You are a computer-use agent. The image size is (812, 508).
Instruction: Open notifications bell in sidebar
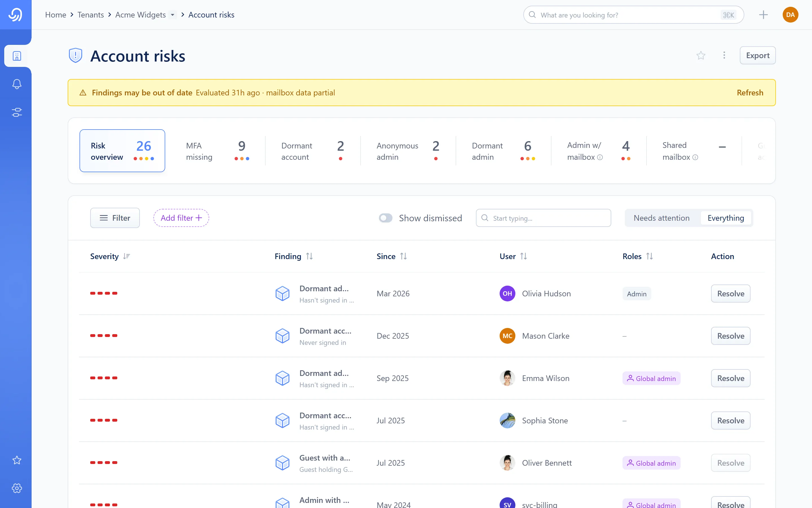click(17, 84)
